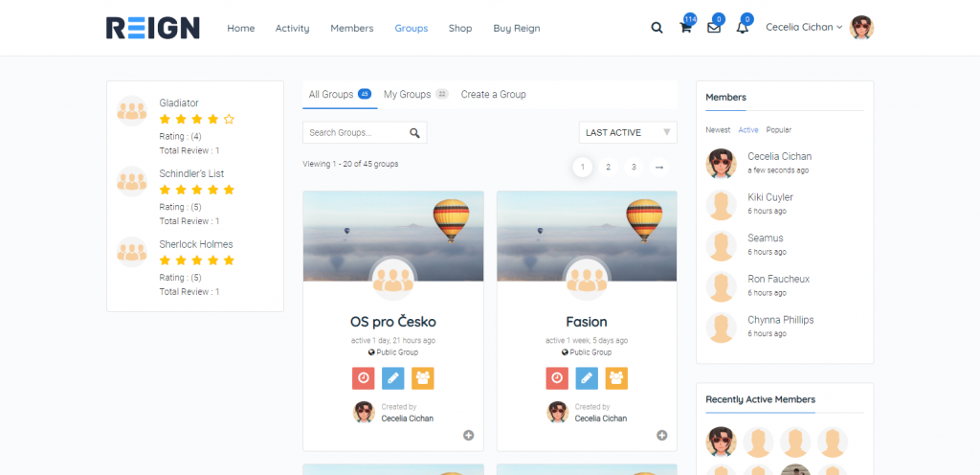
Task: Open the LAST ACTIVE sort dropdown
Action: [x=628, y=132]
